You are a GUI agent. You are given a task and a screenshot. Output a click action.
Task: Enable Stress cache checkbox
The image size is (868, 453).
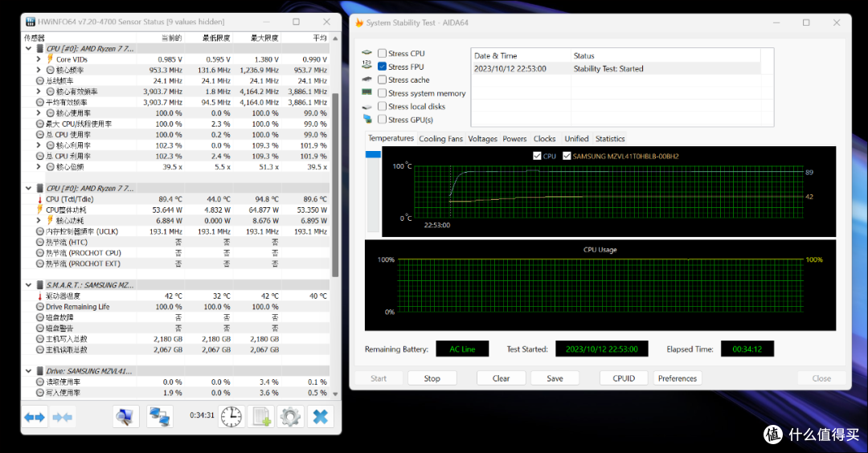pyautogui.click(x=382, y=80)
